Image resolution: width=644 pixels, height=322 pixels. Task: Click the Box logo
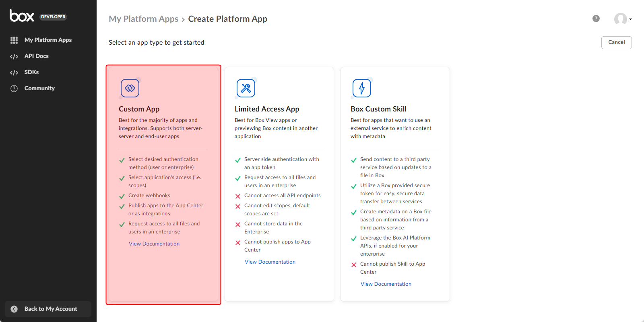pos(22,16)
